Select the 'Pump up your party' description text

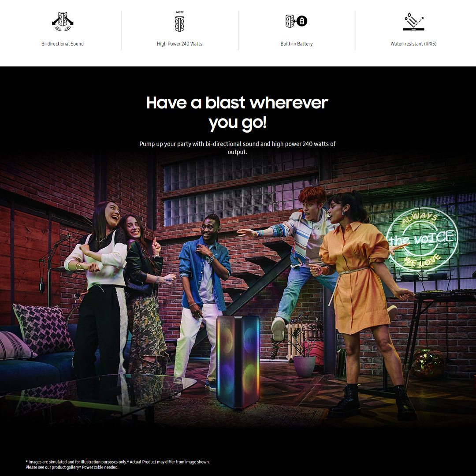237,148
